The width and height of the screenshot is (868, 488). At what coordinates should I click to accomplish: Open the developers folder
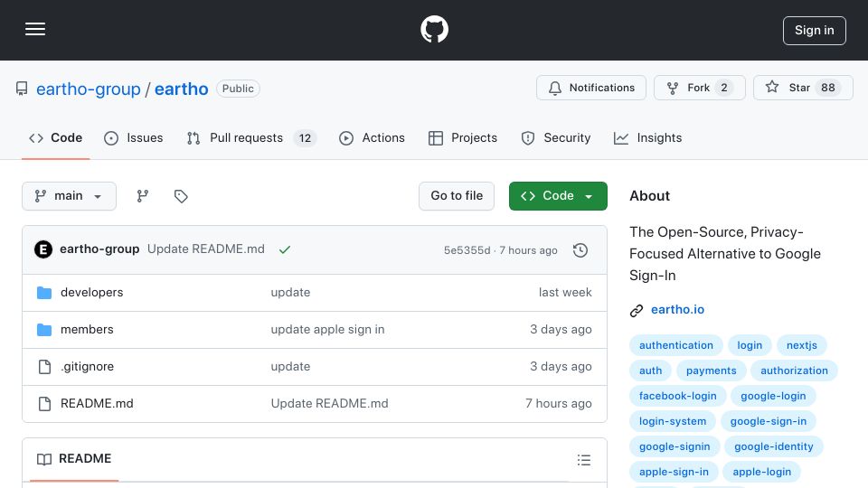92,292
